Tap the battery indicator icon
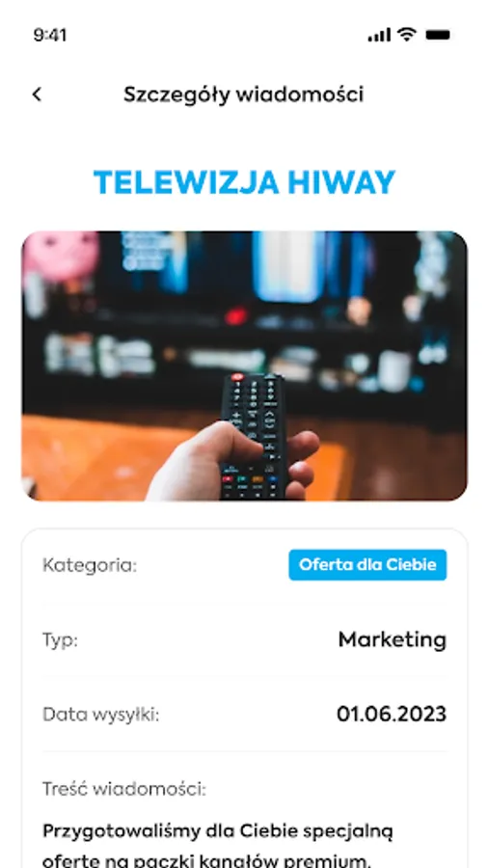Viewport: 488px width, 868px height. pos(438,35)
